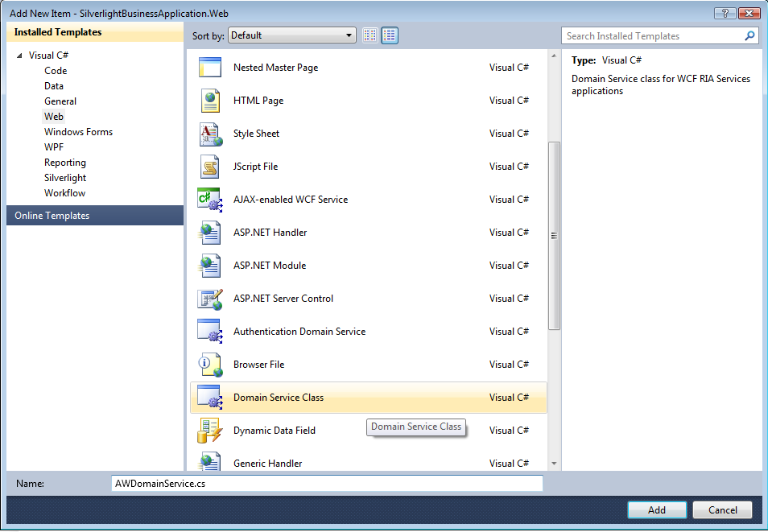
Task: Close the Add New Item dialog
Action: [749, 13]
